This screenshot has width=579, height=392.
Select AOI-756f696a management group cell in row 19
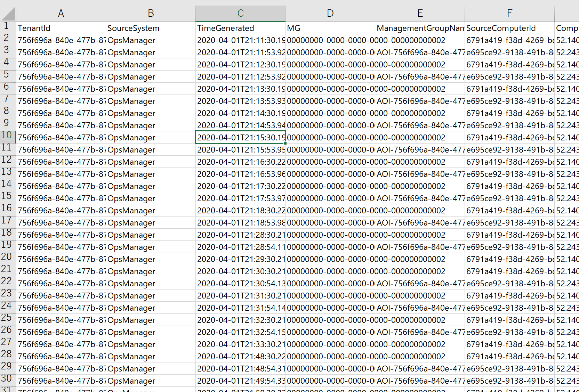[x=420, y=247]
